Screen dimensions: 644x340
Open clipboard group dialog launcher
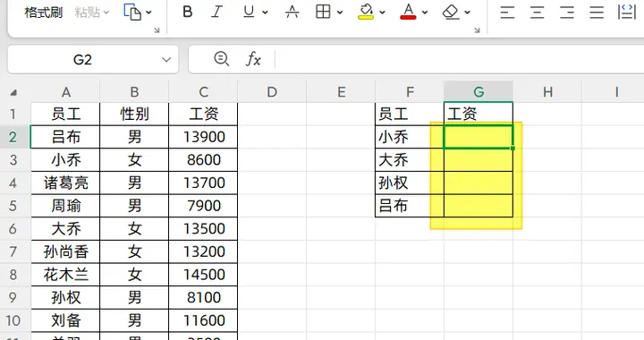pyautogui.click(x=157, y=30)
